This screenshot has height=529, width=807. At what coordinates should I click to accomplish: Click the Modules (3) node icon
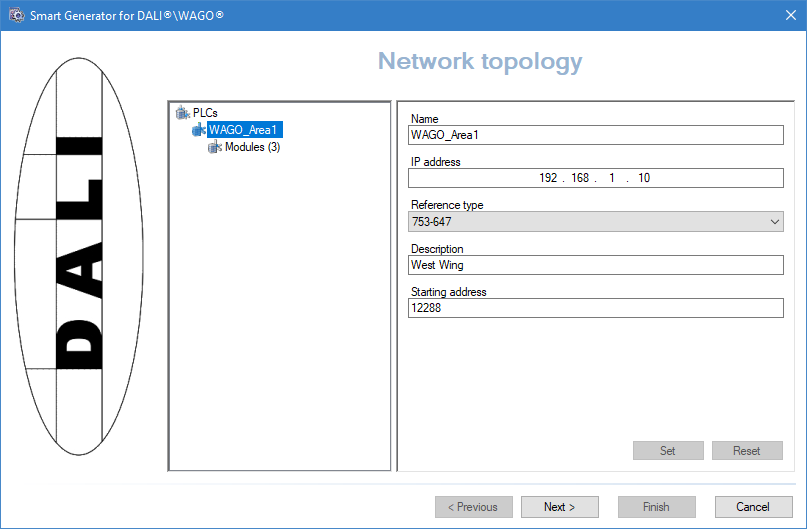pos(215,147)
